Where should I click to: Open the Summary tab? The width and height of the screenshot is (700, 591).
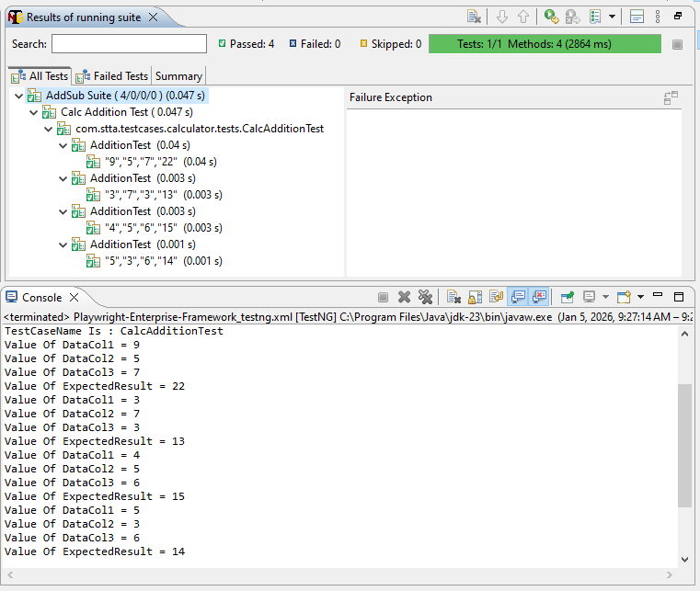(178, 76)
